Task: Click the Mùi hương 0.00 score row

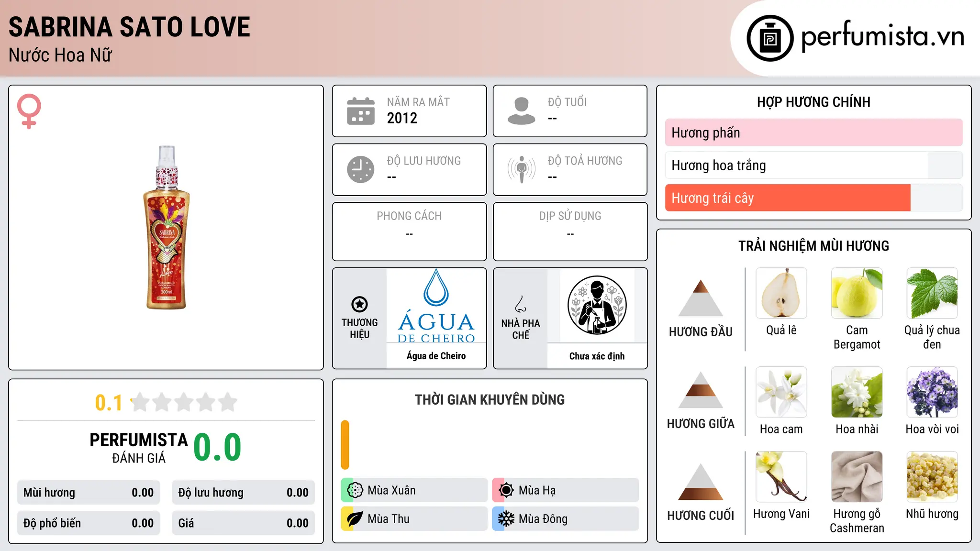Action: (89, 493)
